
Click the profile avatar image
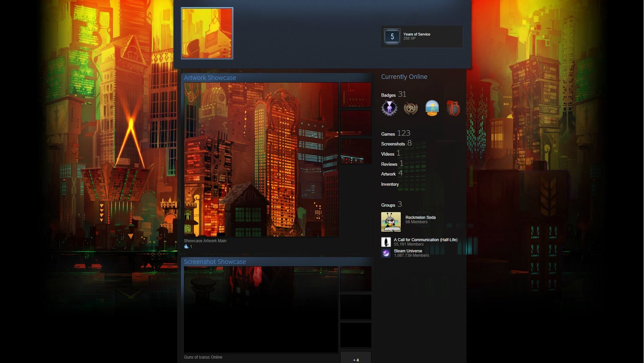[x=207, y=33]
